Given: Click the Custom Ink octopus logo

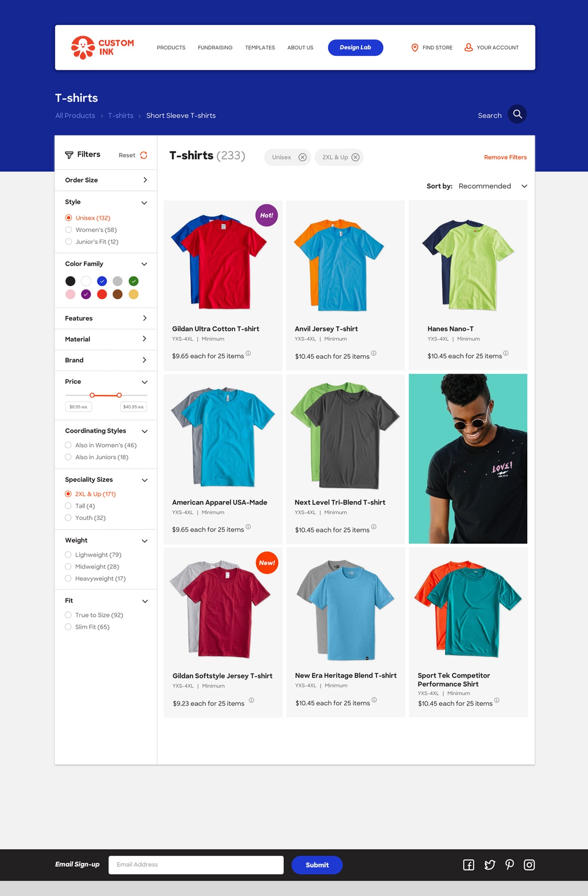Looking at the screenshot, I should click(83, 48).
